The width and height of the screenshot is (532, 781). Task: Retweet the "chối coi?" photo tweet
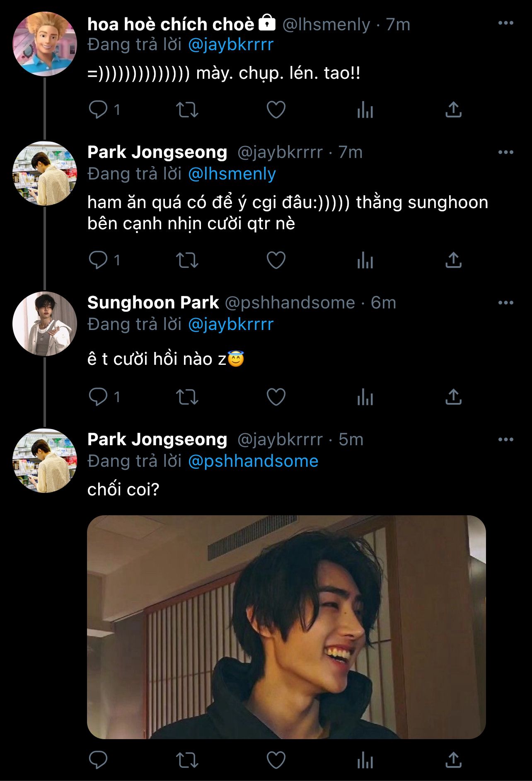[x=187, y=760]
